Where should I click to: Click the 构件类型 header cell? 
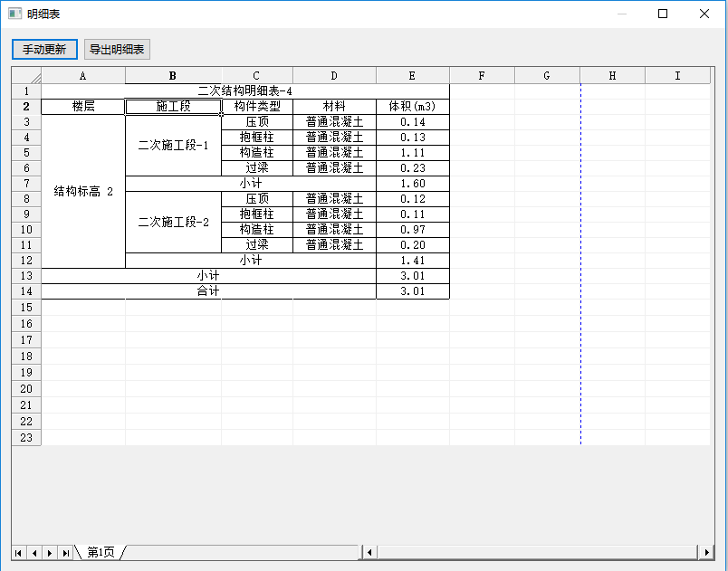(x=257, y=107)
